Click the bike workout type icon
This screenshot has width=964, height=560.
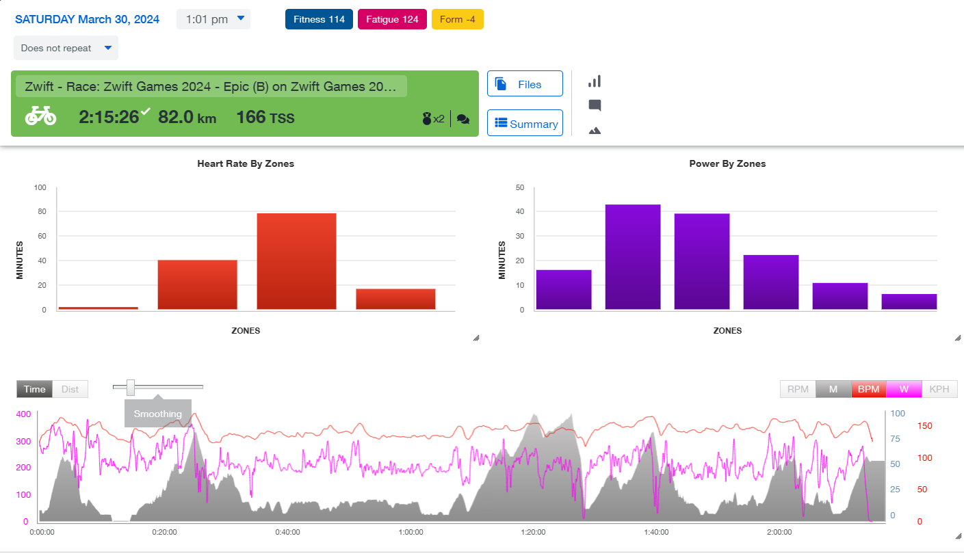coord(40,117)
